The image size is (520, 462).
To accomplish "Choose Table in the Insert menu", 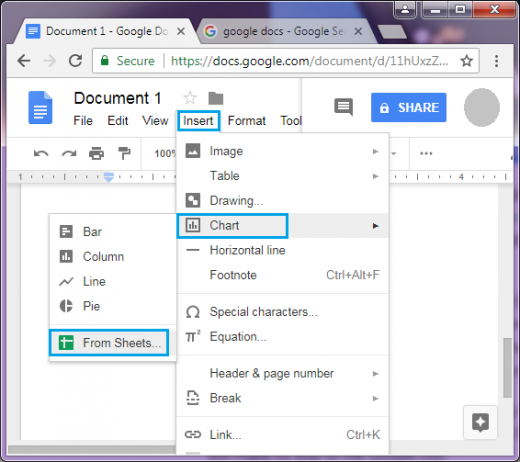I will (283, 176).
